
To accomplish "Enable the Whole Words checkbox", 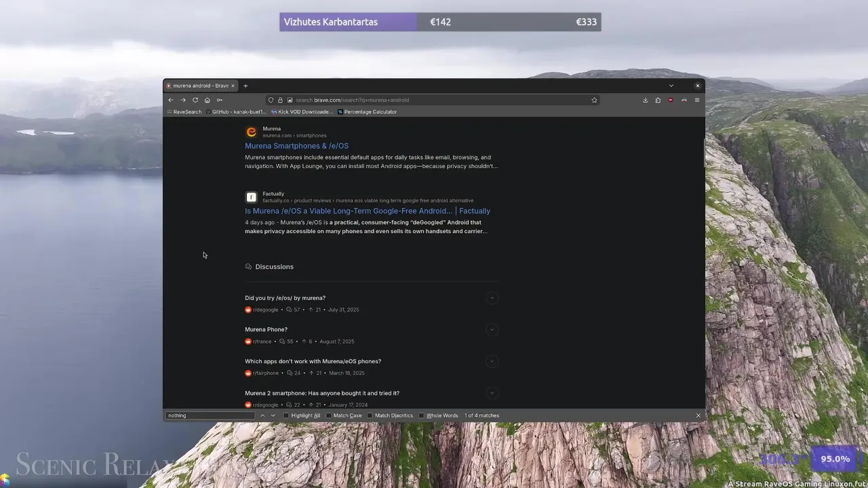I will coord(421,415).
